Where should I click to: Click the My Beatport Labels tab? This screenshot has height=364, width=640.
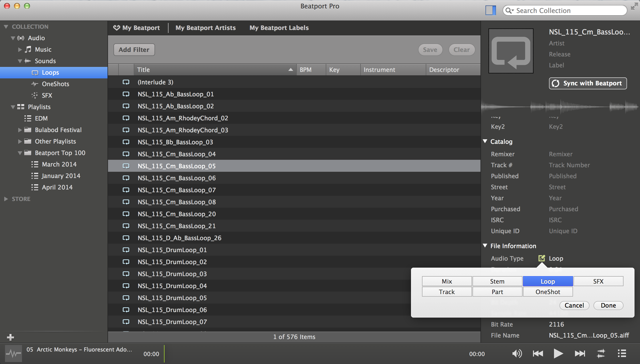tap(279, 28)
